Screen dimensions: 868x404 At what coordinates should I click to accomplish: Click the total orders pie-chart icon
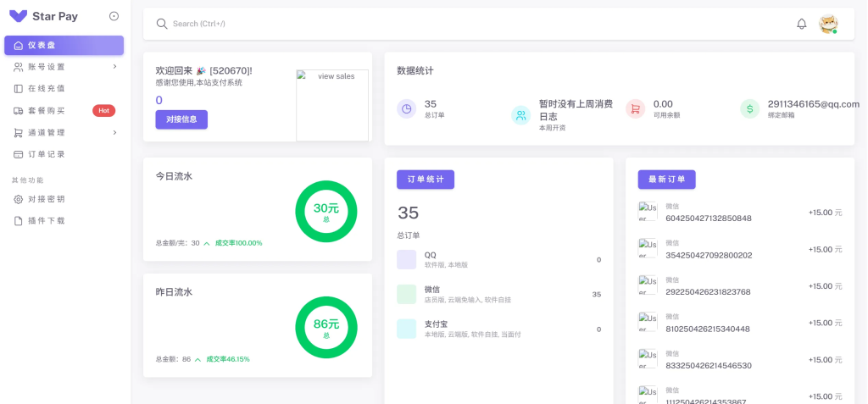407,108
